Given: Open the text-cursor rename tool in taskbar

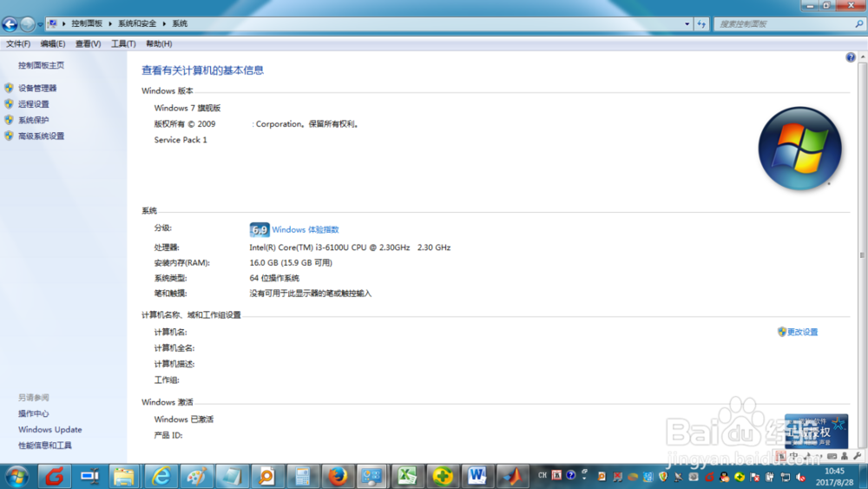Looking at the screenshot, I should tap(89, 476).
